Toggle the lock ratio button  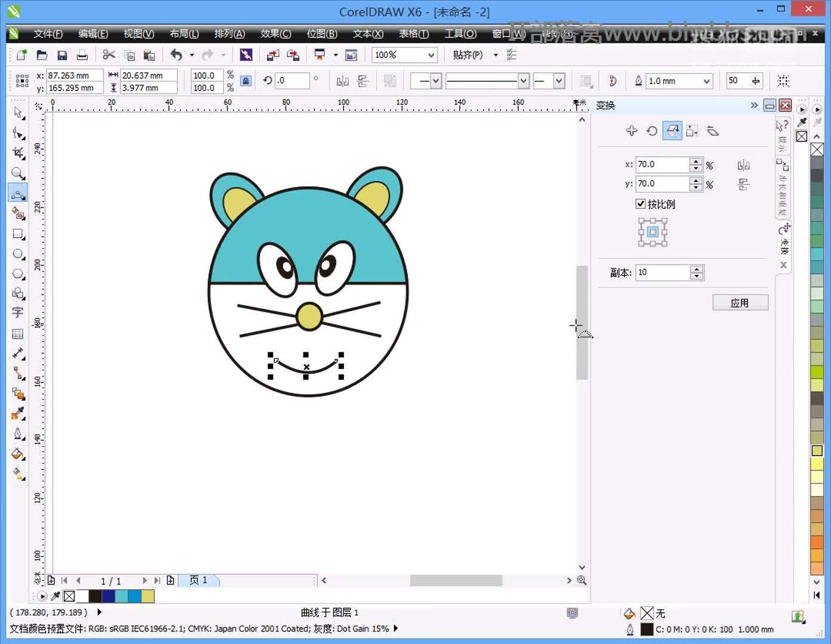point(246,81)
